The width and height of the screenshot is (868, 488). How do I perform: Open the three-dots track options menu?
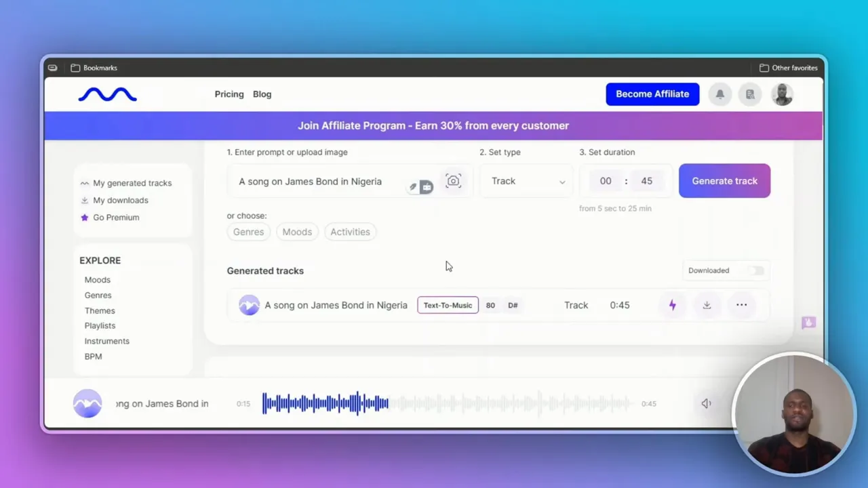(x=741, y=305)
